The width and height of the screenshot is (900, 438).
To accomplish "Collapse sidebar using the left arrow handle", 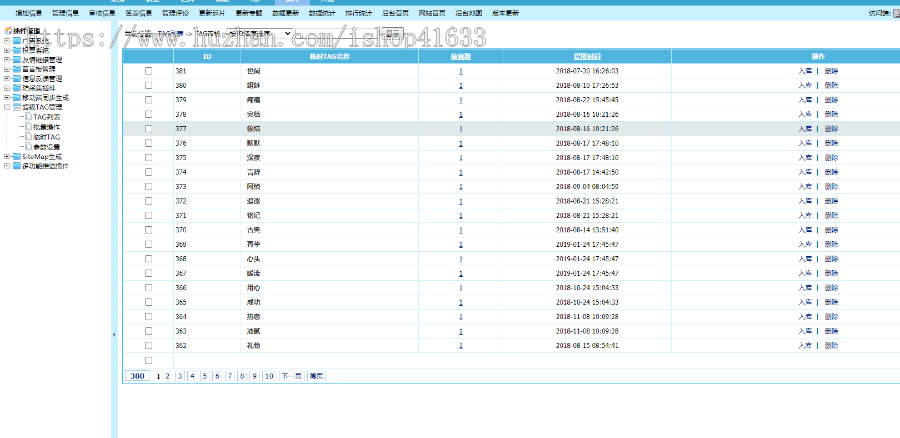I will [x=113, y=334].
